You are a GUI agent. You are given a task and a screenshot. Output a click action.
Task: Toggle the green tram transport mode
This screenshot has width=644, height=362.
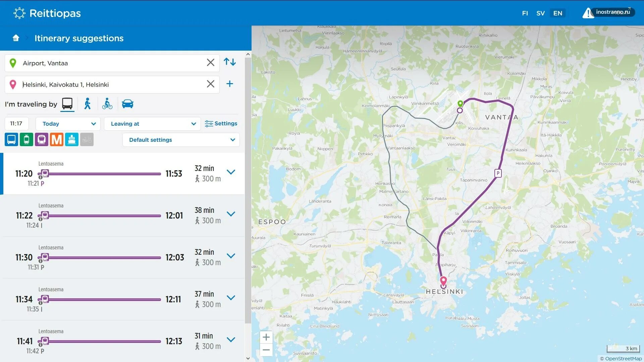coord(26,139)
